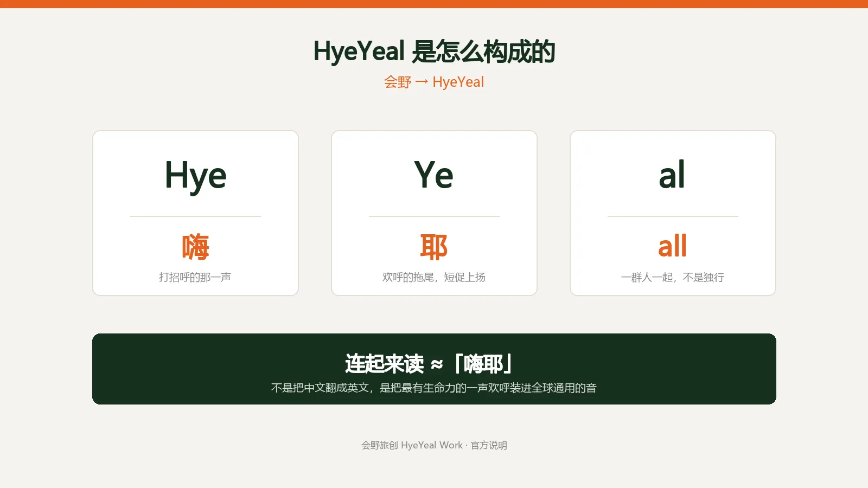This screenshot has width=868, height=488.
Task: Click the orange "all" word
Action: click(x=672, y=246)
